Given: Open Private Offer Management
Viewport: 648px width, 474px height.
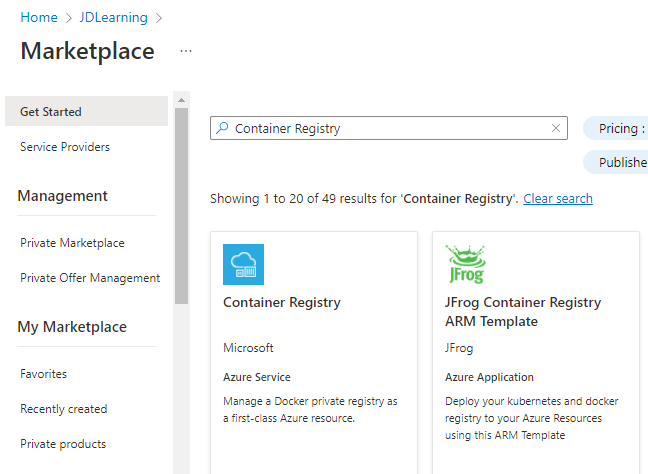Looking at the screenshot, I should coord(90,278).
